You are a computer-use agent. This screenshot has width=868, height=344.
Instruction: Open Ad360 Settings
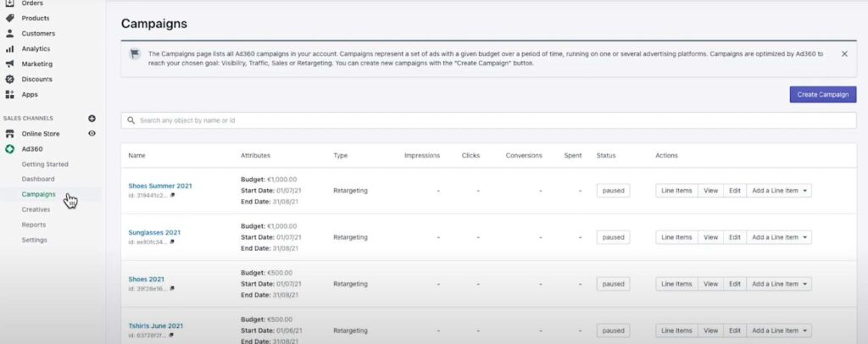tap(34, 240)
